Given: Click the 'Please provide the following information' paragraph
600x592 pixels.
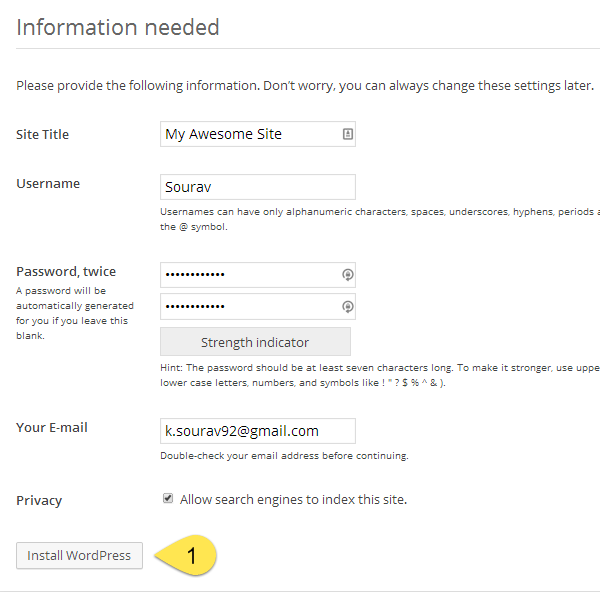Looking at the screenshot, I should tap(305, 85).
